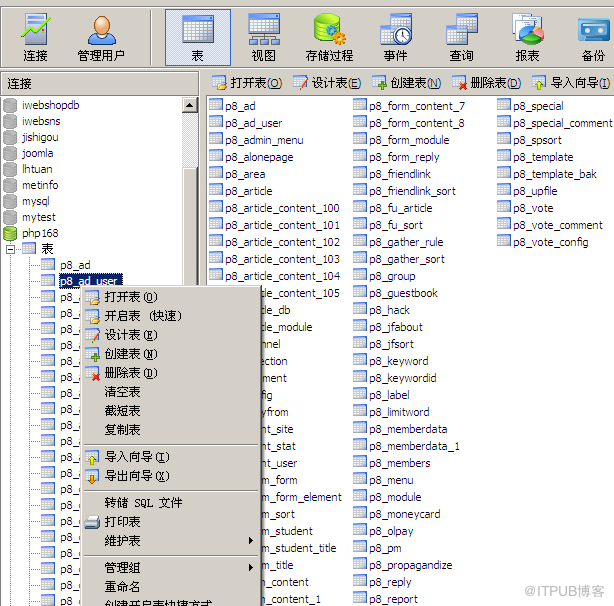Select the php168 database
614x606 pixels.
40,233
